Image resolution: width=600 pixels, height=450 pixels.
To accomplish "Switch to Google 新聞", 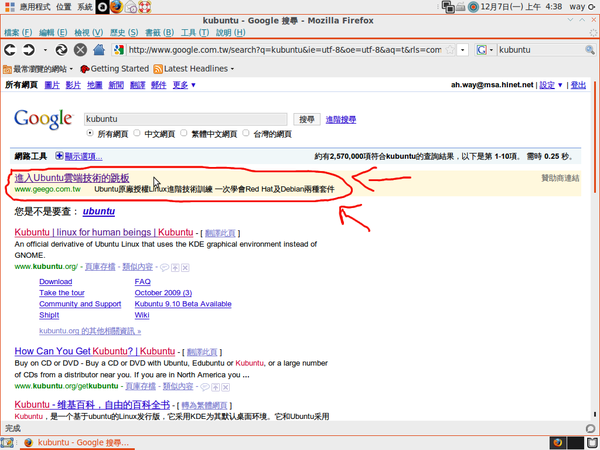I will point(116,85).
